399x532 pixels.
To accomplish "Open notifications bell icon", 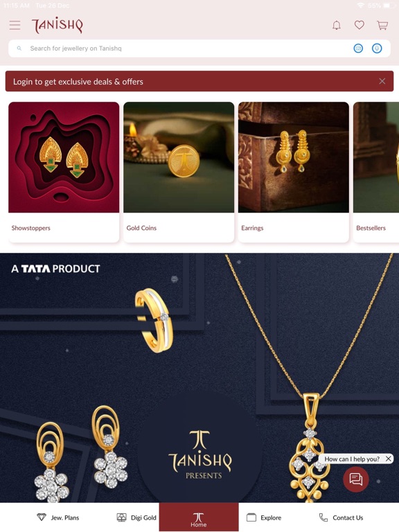I will [336, 25].
